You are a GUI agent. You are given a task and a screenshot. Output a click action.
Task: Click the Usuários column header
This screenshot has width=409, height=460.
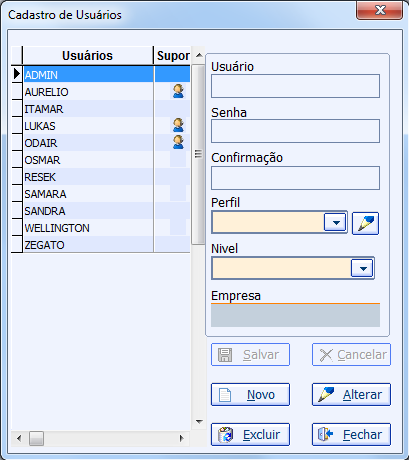88,55
